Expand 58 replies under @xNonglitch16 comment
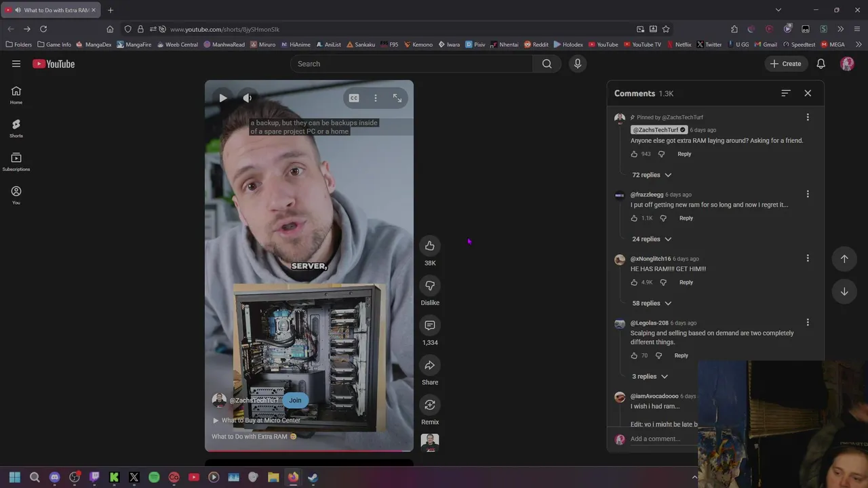Screen dimensions: 868x488 (652, 303)
